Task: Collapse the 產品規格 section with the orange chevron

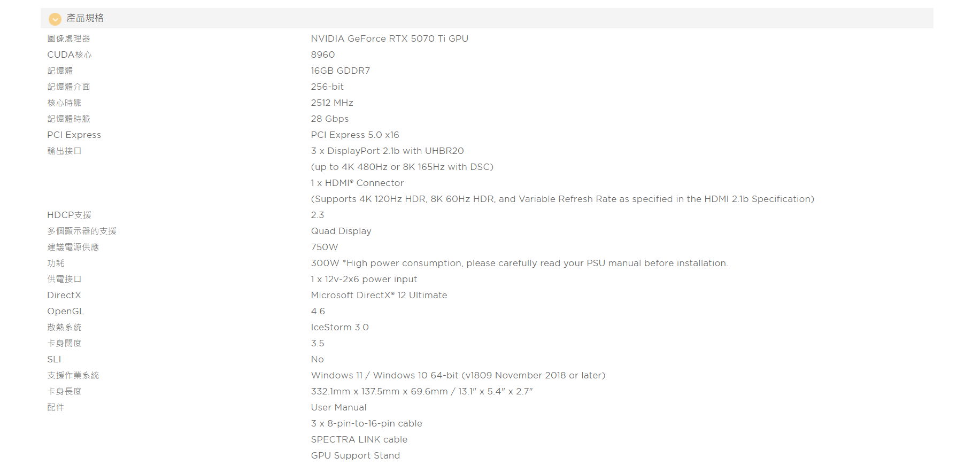Action: [55, 19]
